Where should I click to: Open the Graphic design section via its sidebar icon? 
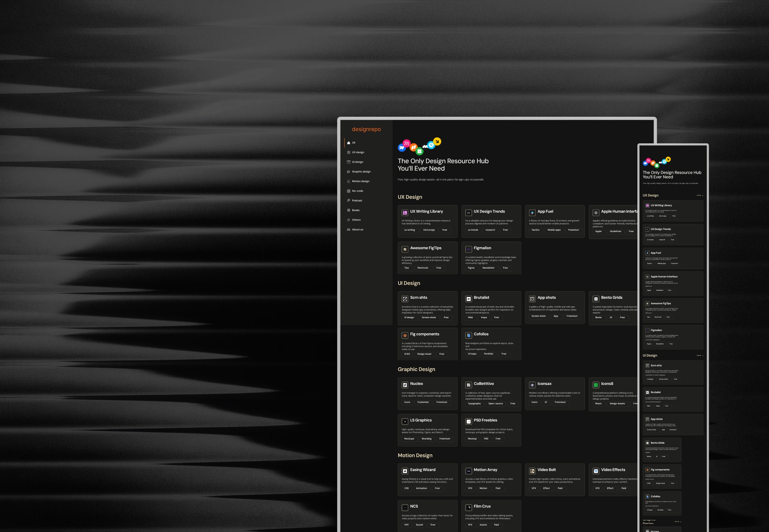tap(349, 171)
